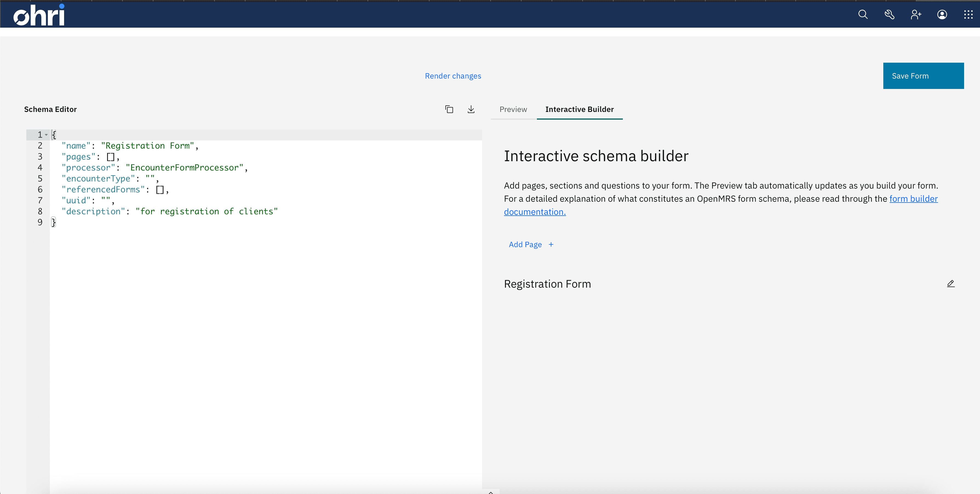980x494 pixels.
Task: Open the user account menu icon
Action: [x=942, y=15]
